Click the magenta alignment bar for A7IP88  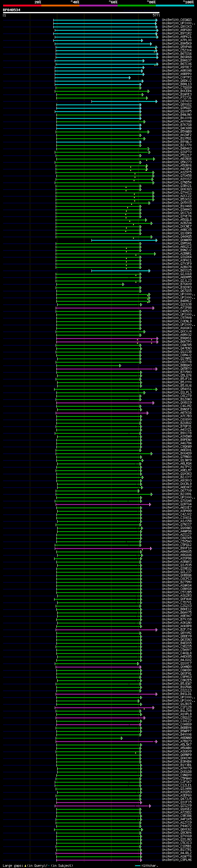pos(105,308)
